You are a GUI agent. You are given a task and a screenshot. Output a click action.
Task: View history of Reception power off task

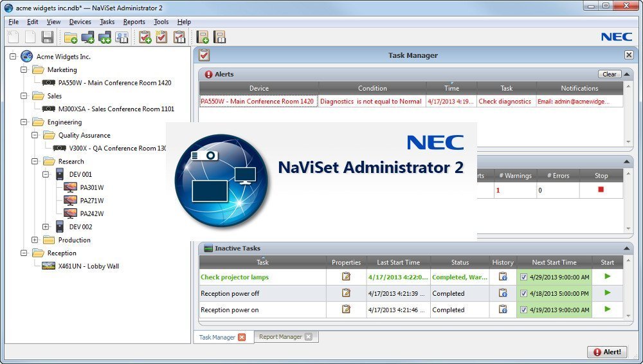(x=503, y=293)
